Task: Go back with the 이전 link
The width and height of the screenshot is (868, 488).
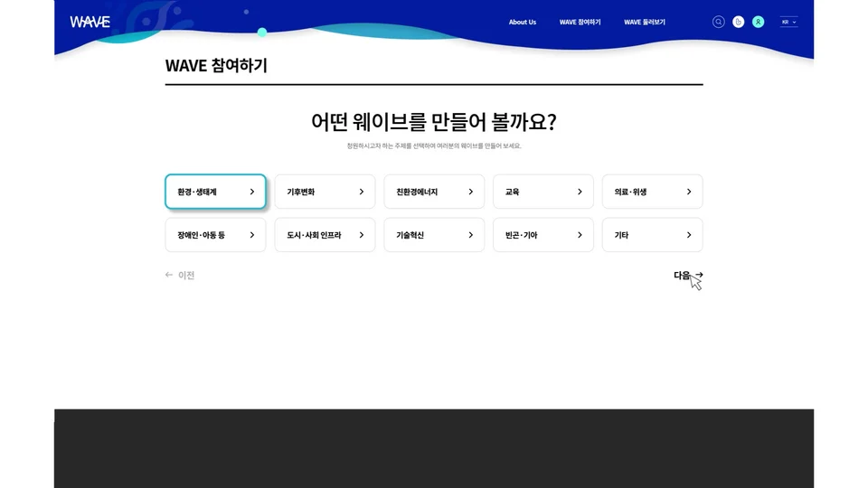Action: point(180,275)
